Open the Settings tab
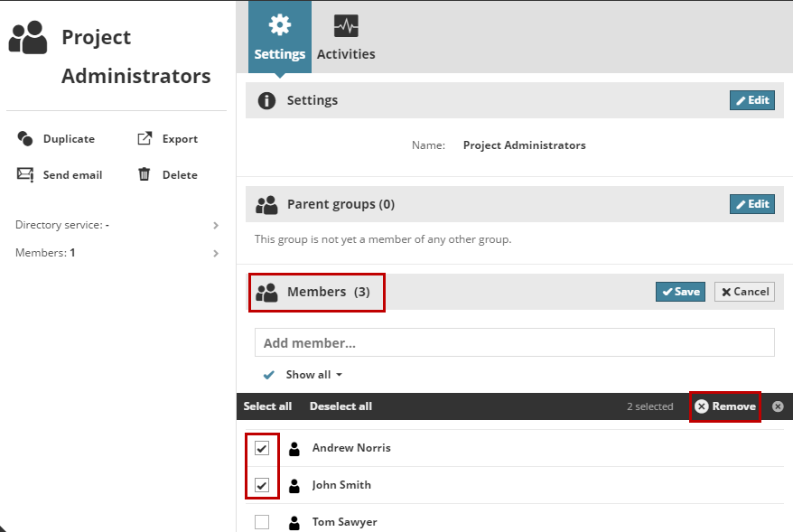793x532 pixels. coord(280,37)
